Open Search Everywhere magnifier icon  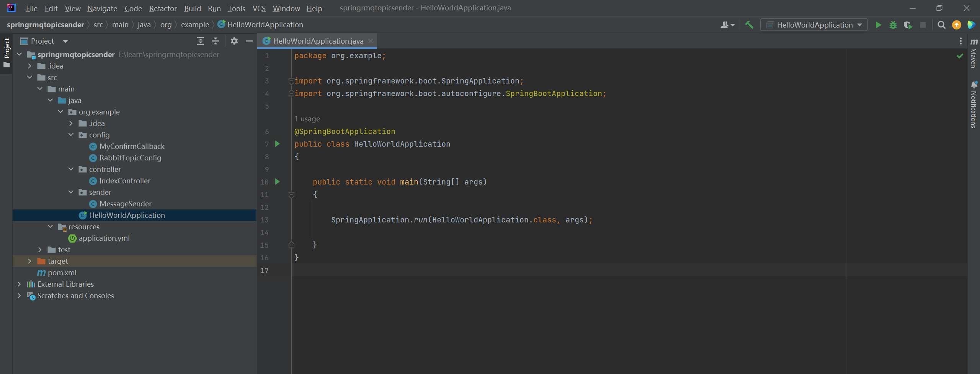point(941,25)
